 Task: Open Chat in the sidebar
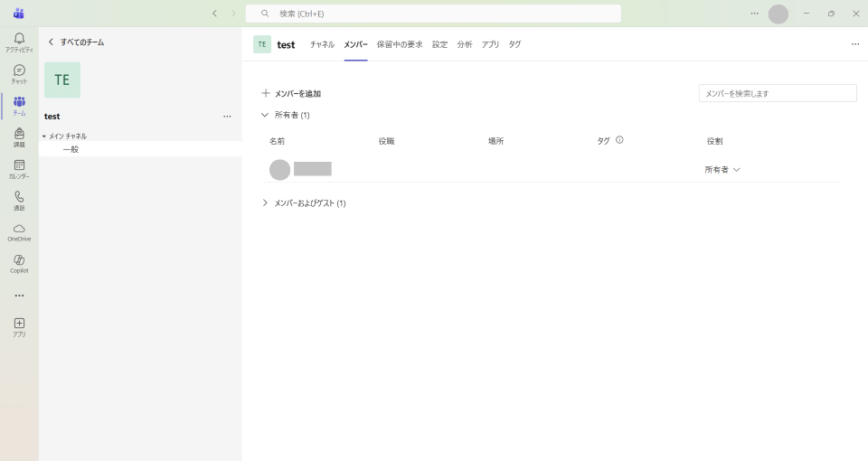click(x=19, y=73)
